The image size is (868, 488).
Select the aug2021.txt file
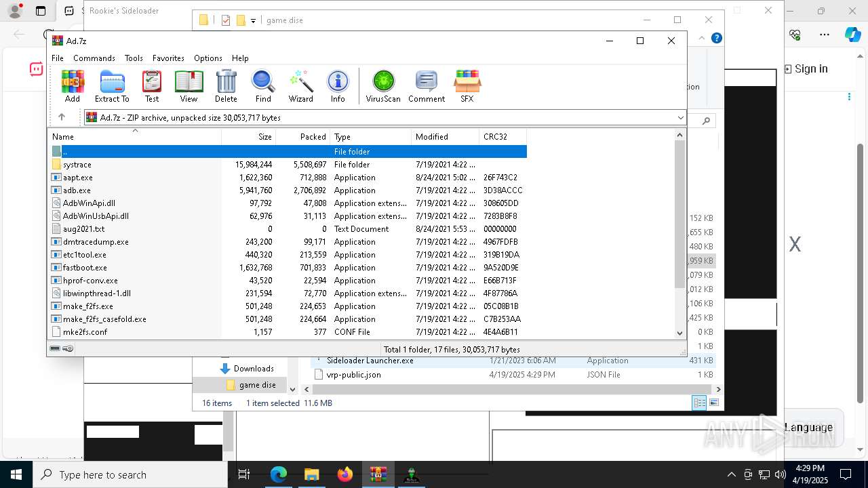coord(288,229)
